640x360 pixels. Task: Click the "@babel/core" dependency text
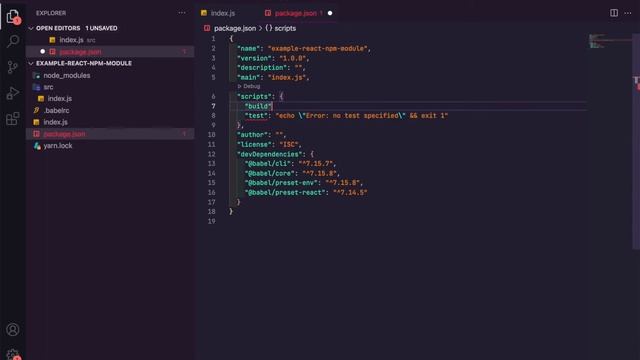click(x=270, y=173)
